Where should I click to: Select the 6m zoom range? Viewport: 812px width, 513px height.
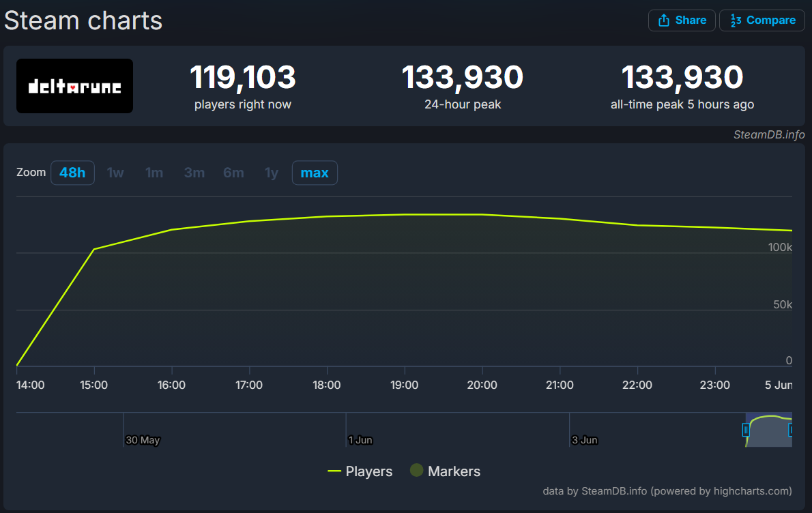click(233, 173)
